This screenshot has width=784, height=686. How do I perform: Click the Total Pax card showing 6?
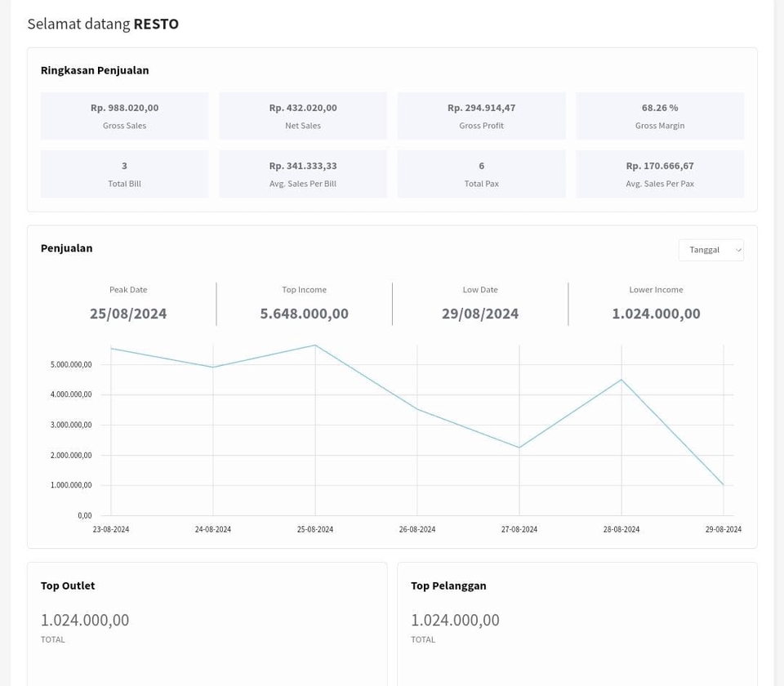click(481, 173)
